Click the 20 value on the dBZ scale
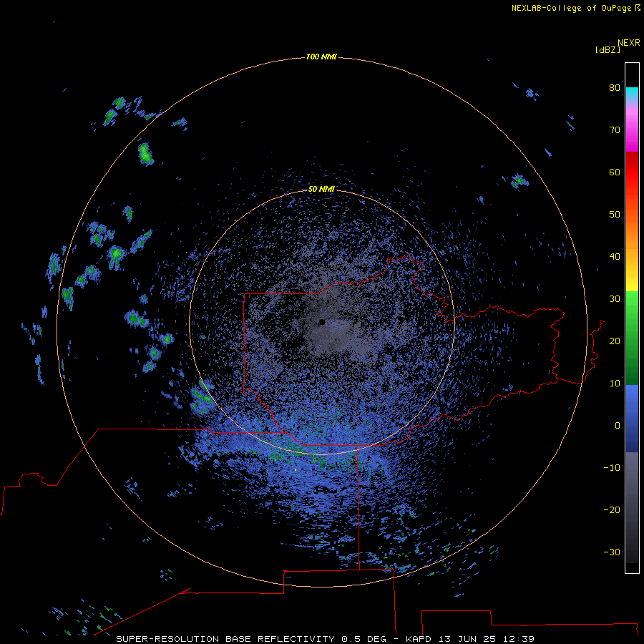 coord(615,341)
